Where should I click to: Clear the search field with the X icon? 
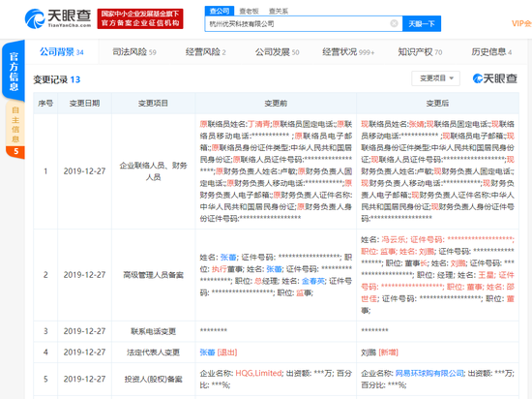click(x=394, y=23)
